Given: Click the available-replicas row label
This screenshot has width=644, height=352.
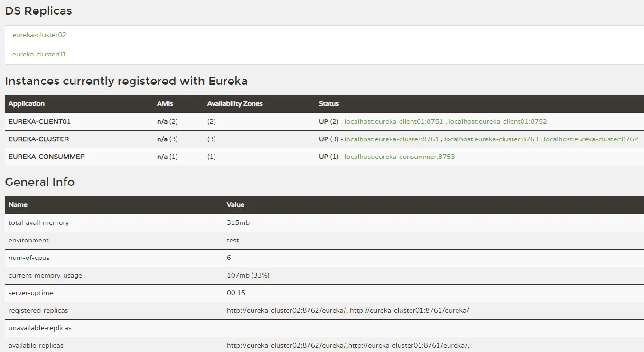Looking at the screenshot, I should pyautogui.click(x=36, y=345).
